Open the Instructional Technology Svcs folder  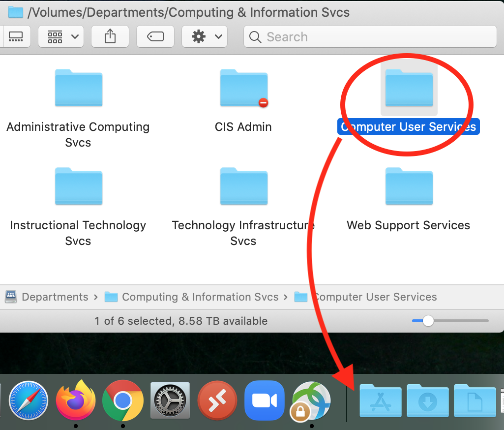tap(78, 186)
